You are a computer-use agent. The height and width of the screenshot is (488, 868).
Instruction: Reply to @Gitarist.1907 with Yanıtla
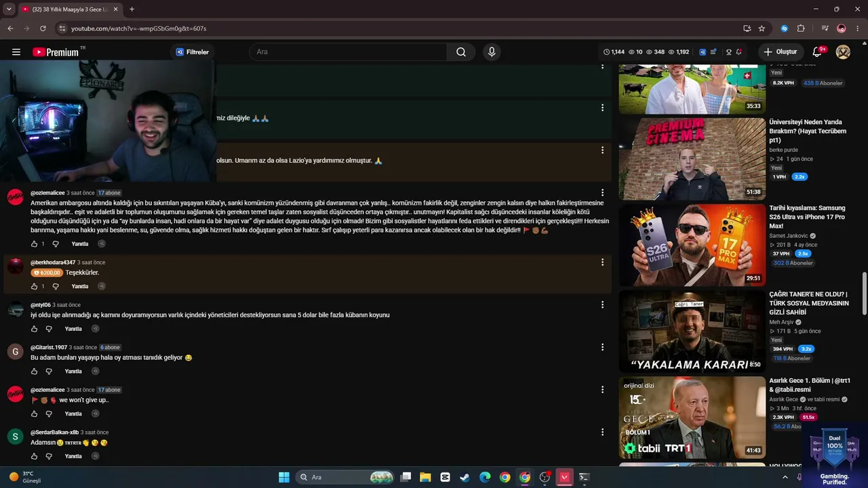click(x=73, y=371)
